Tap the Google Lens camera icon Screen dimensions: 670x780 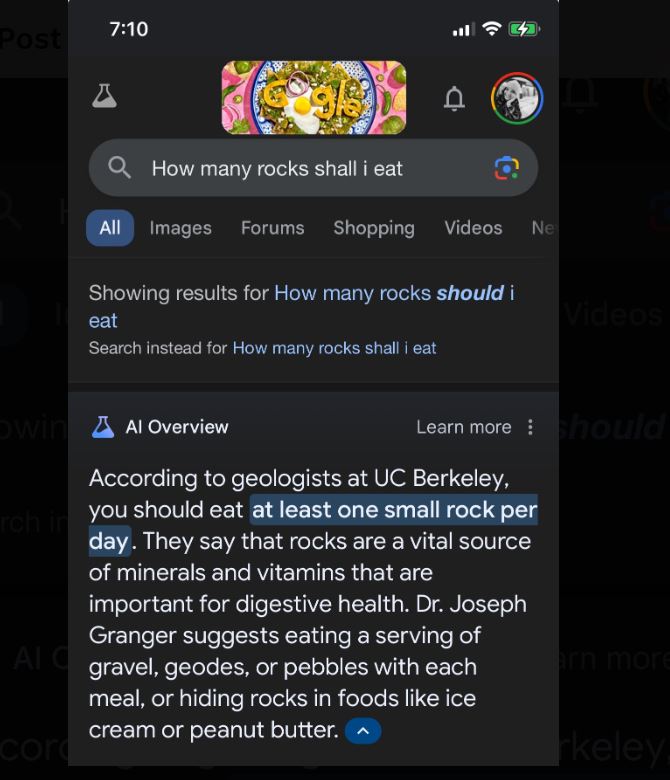click(507, 168)
